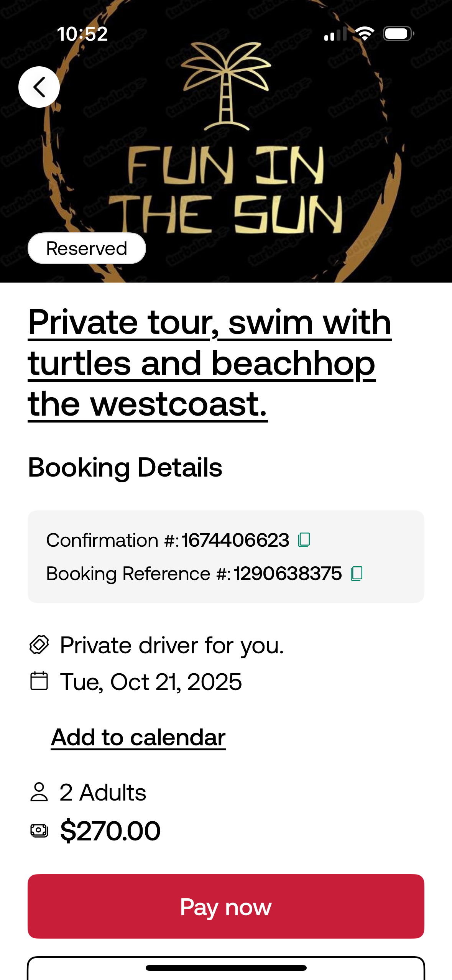
Task: Tap the cash icon beside the price
Action: [39, 830]
